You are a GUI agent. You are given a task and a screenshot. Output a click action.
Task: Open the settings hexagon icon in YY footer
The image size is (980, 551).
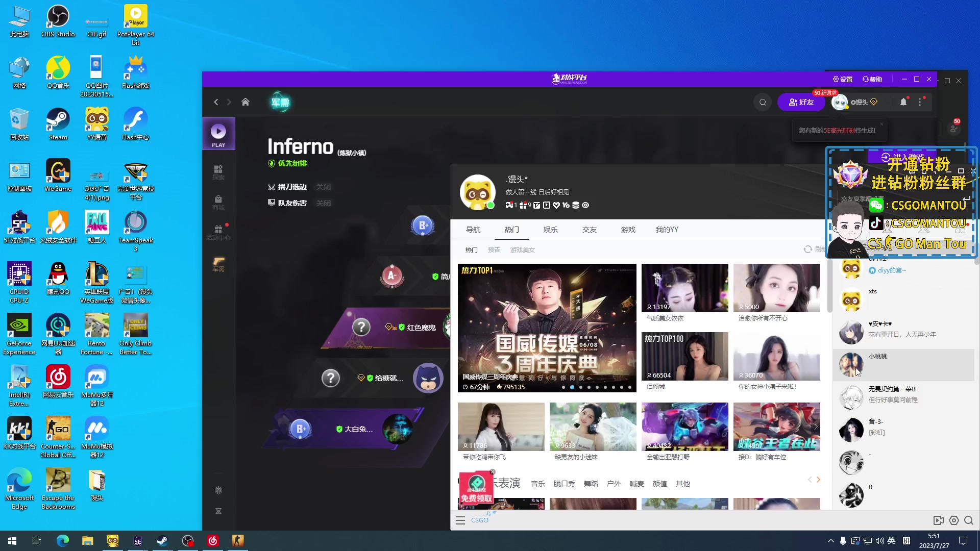pos(954,520)
